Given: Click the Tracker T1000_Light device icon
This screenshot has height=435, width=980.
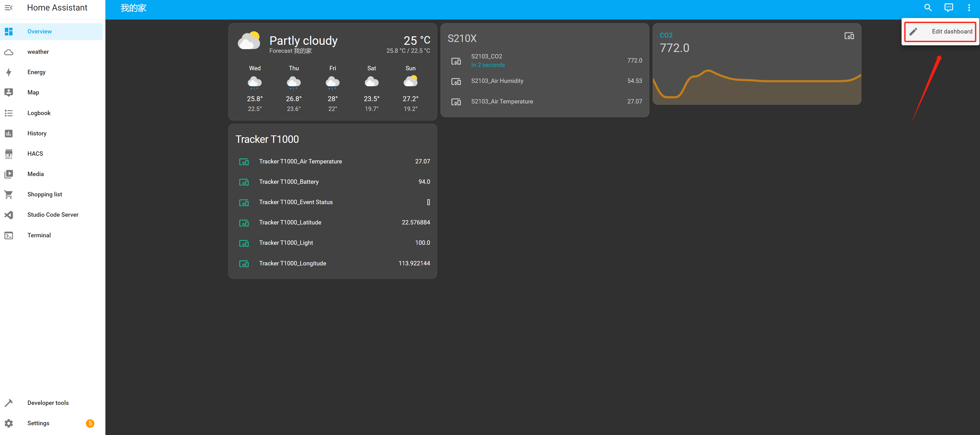Looking at the screenshot, I should point(244,243).
